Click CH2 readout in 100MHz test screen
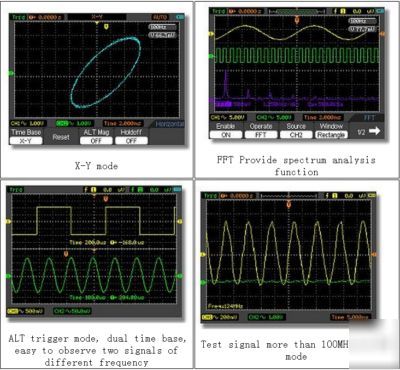Viewport: 400px width, 370px height. click(266, 317)
